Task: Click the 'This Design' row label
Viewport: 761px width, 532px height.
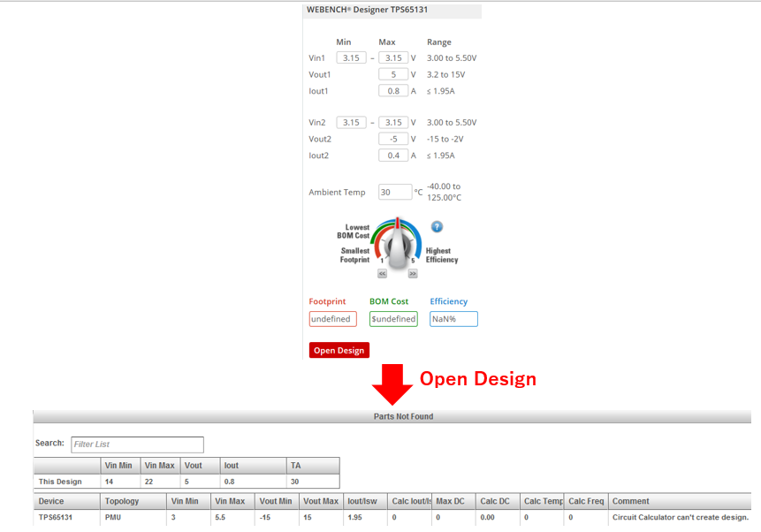Action: [x=60, y=482]
